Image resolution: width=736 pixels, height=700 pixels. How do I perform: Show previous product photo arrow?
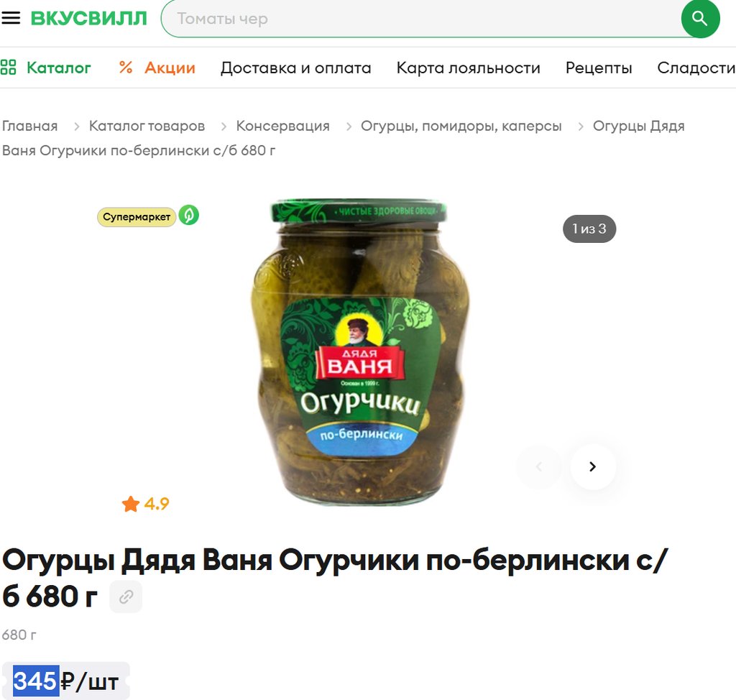539,466
